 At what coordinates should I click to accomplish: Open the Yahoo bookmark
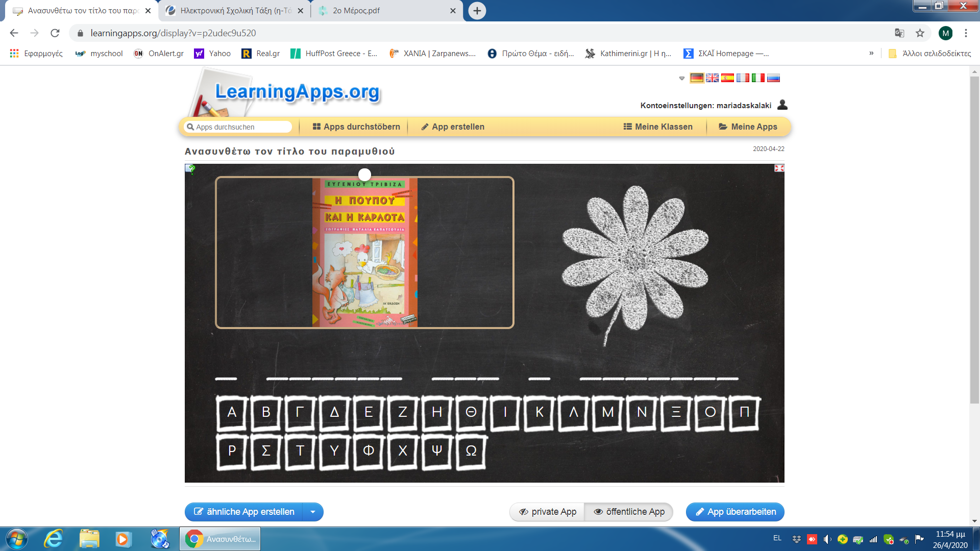click(x=213, y=54)
